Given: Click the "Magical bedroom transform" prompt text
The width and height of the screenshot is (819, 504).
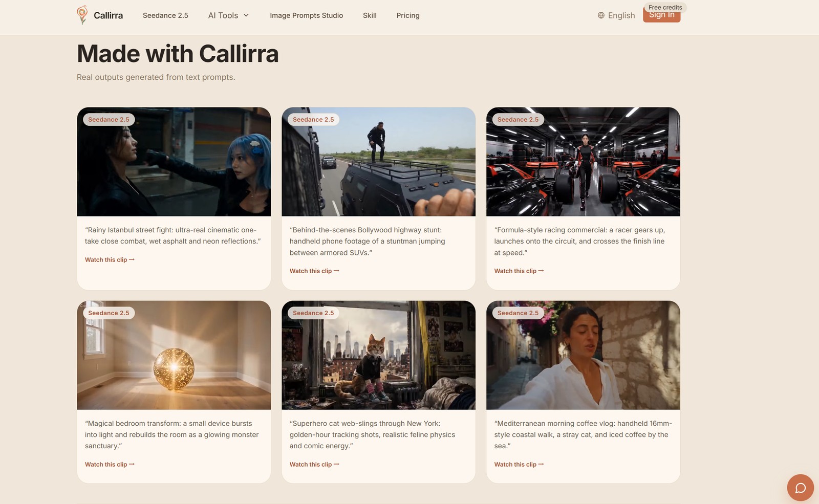Looking at the screenshot, I should [x=172, y=435].
